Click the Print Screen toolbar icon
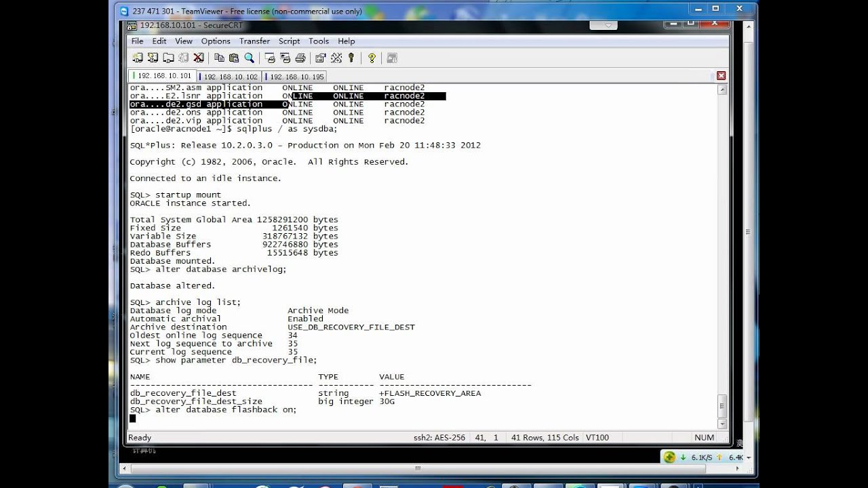The image size is (868, 488). [x=269, y=58]
